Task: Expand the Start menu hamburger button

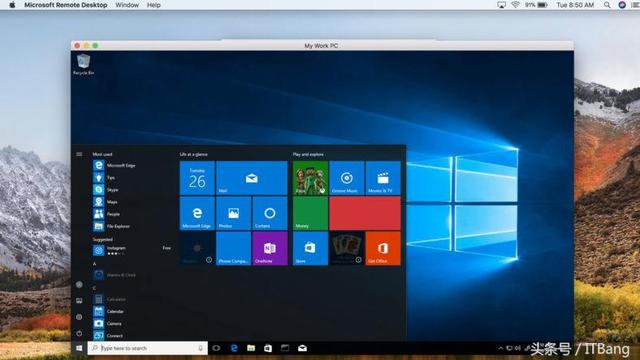Action: point(79,154)
